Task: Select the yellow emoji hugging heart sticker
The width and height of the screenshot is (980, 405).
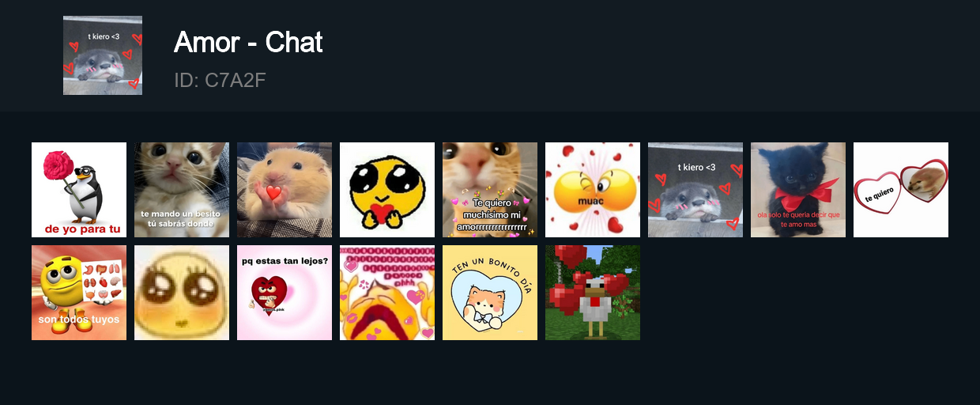Action: tap(387, 190)
